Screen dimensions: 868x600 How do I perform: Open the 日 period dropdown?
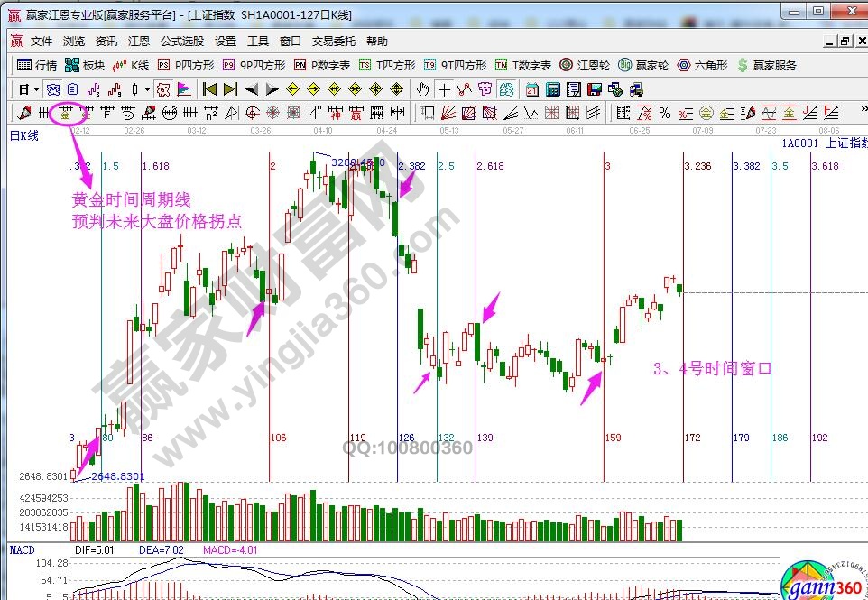click(29, 89)
